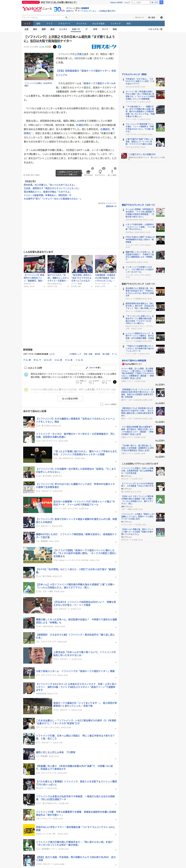This screenshot has width=186, height=868.
Task: Open ranking item 1 thumbnail in 野球 access ranking
Action: pos(160,82)
